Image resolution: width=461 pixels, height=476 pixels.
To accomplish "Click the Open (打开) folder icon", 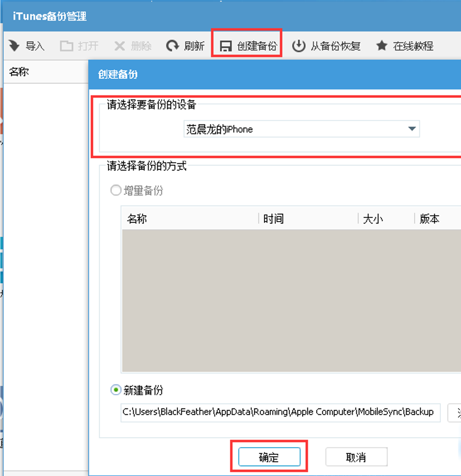I will tap(66, 46).
